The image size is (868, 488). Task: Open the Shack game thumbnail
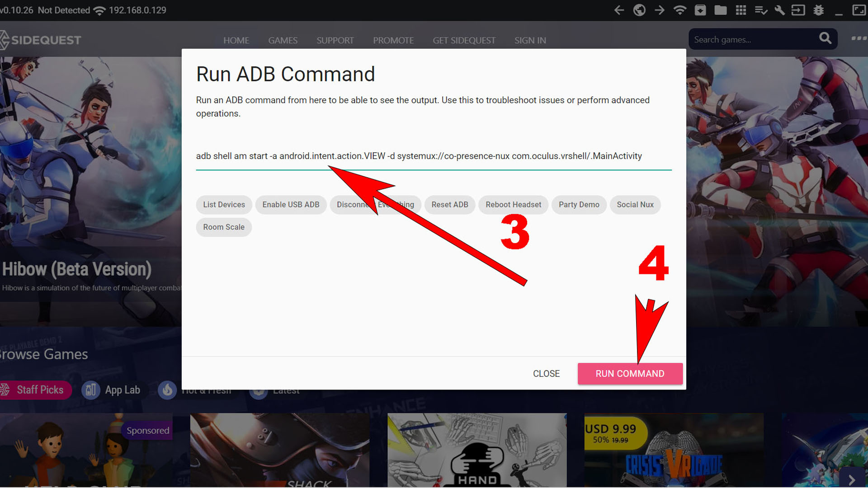pyautogui.click(x=280, y=450)
